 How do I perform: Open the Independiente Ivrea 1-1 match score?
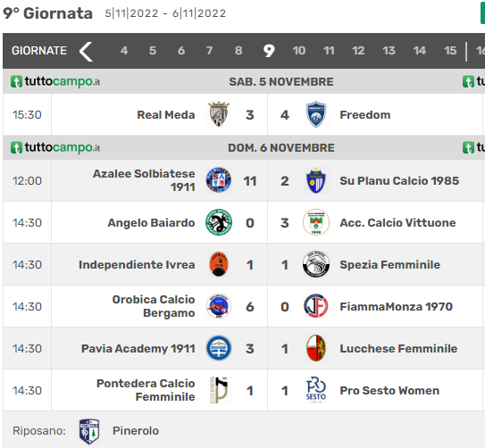[267, 265]
